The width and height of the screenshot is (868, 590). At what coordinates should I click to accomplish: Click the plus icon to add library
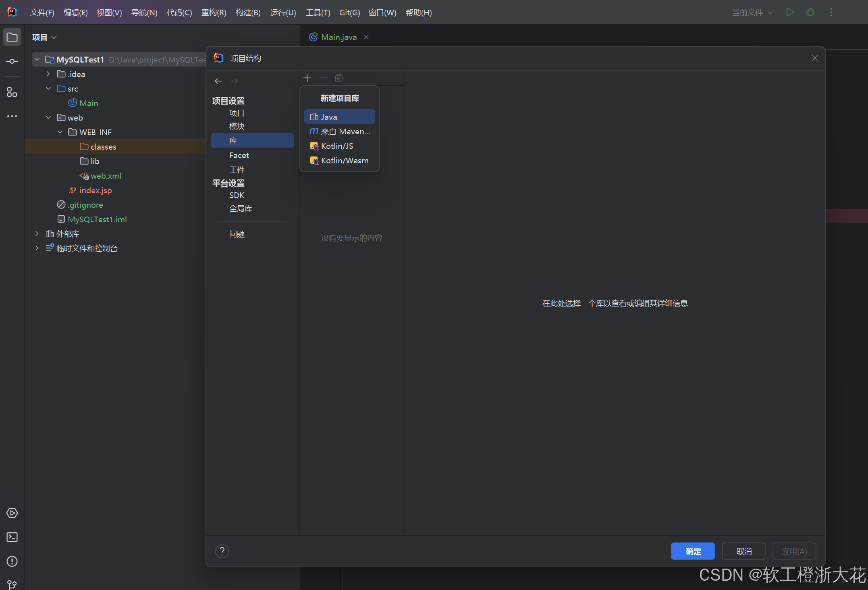[x=307, y=78]
